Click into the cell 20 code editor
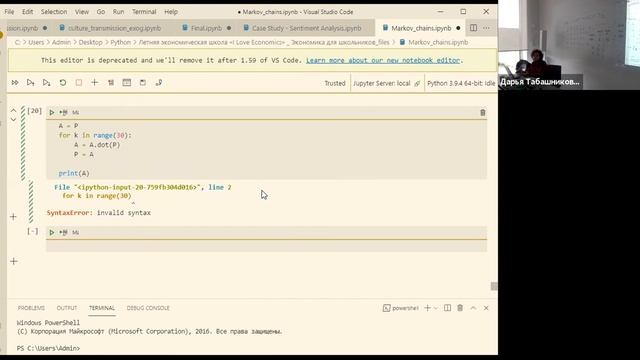This screenshot has width=640, height=360. coord(267,149)
